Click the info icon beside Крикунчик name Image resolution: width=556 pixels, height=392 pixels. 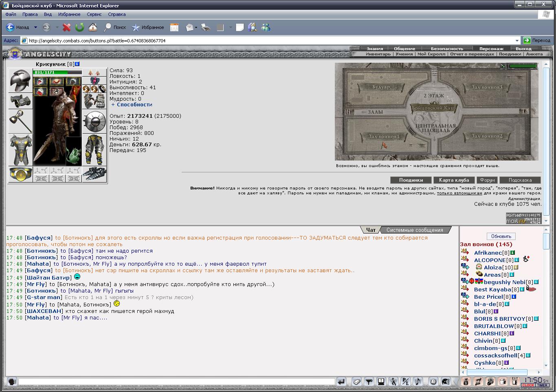coord(77,64)
